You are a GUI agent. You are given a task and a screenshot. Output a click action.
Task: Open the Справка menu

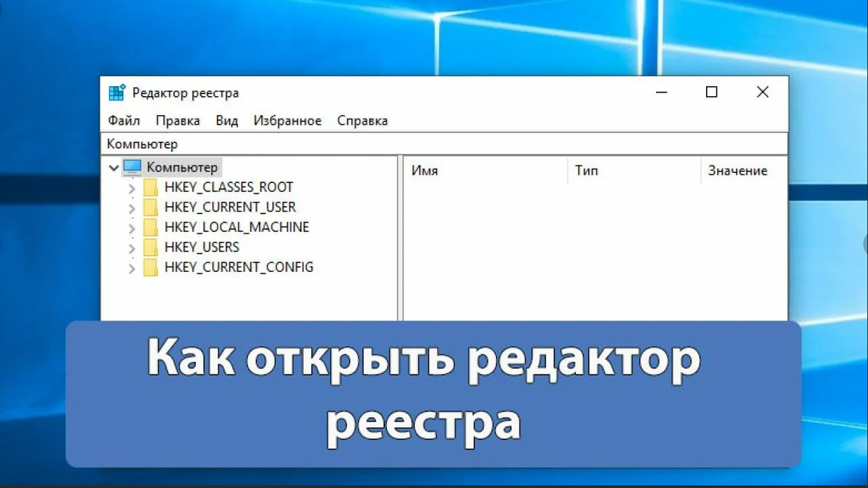point(362,121)
